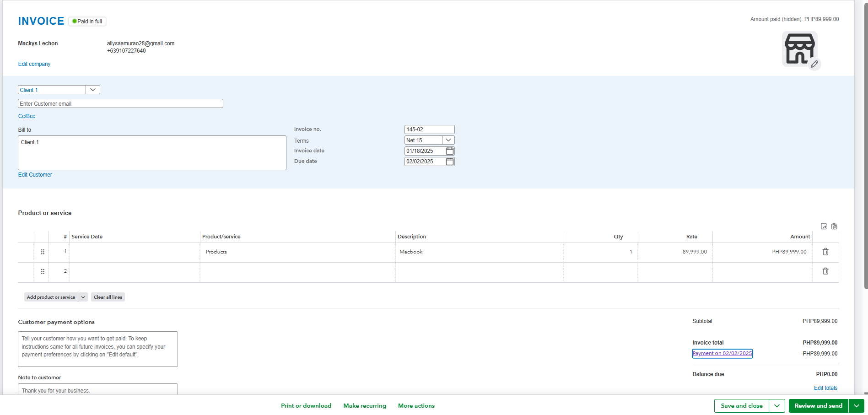Open the Net 15 terms dropdown

click(x=448, y=140)
